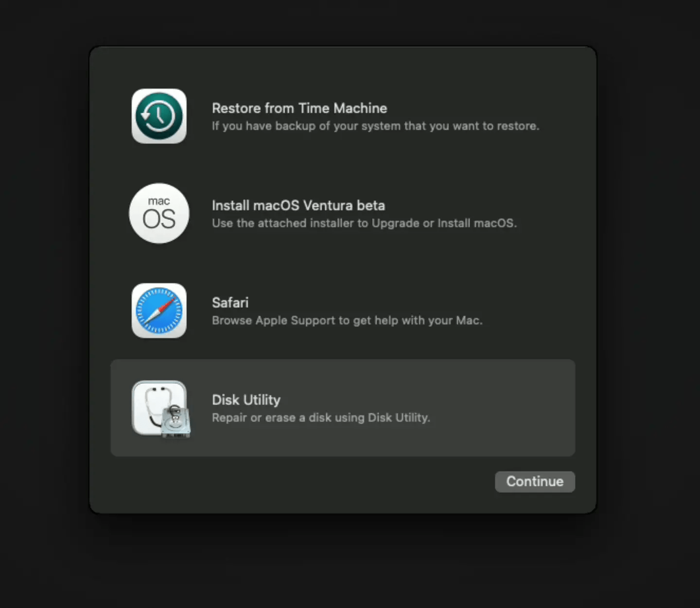Select the 'Restore from Time Machine' title
This screenshot has height=608, width=700.
pos(299,108)
